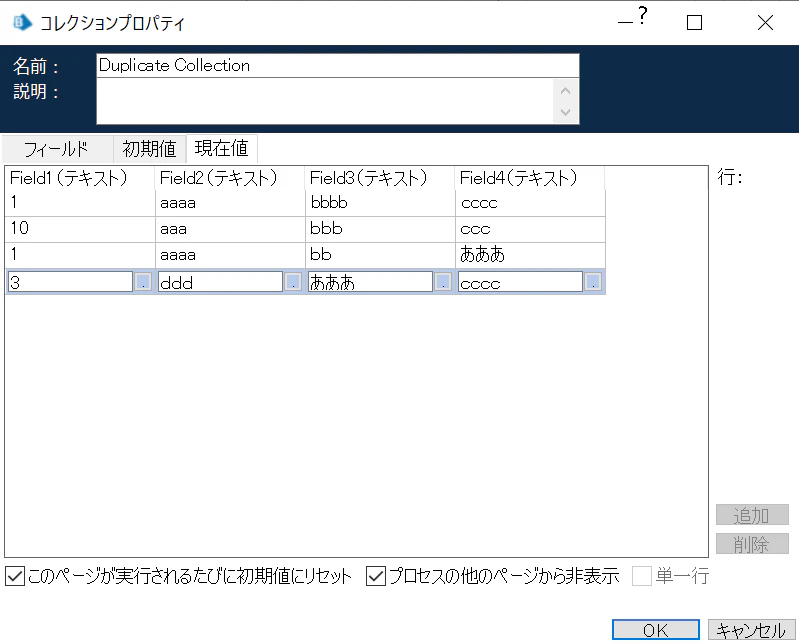Edit Field3 input showing あああ

pyautogui.click(x=370, y=282)
